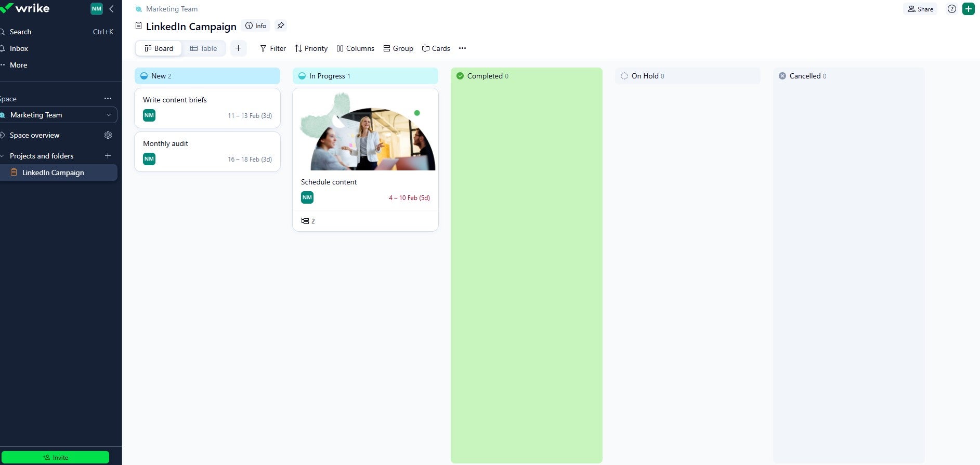Add item to Projects and folders

108,156
